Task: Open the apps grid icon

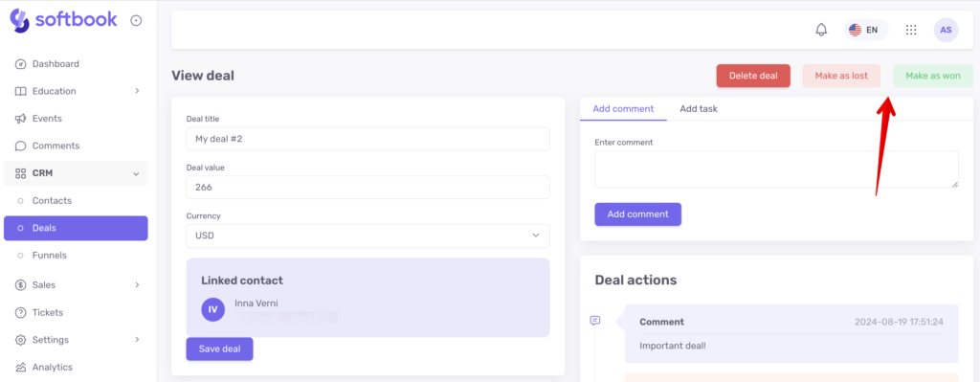Action: click(x=911, y=30)
